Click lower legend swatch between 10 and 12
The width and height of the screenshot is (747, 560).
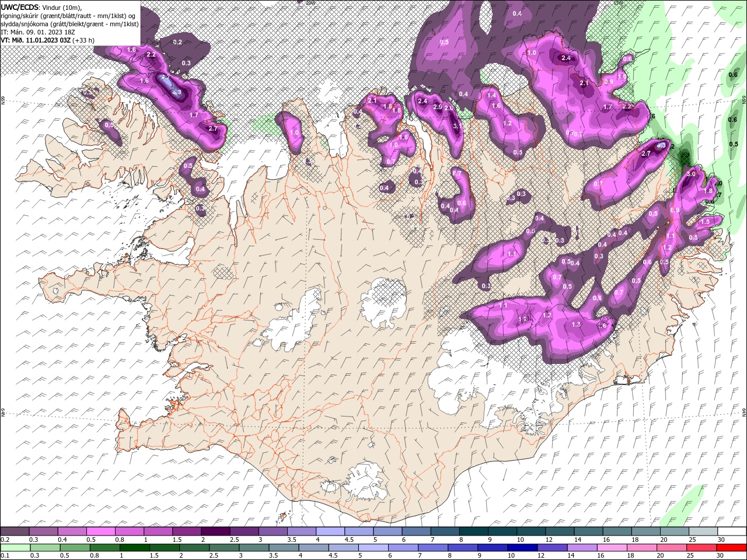[x=522, y=548]
